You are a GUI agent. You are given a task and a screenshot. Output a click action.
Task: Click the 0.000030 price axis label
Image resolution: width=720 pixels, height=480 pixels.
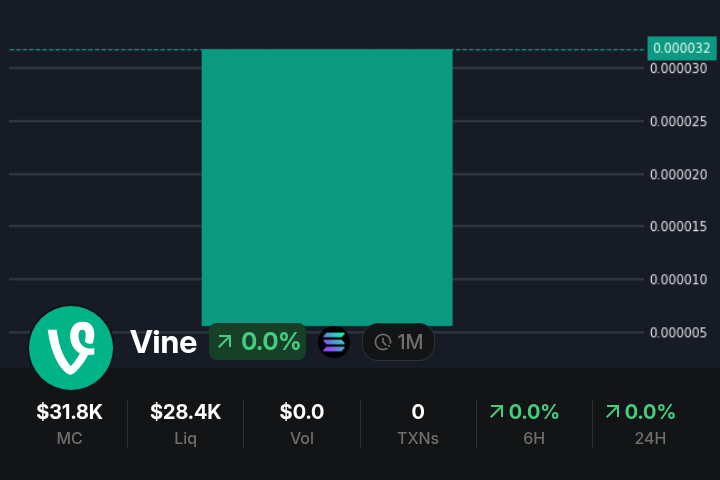point(679,68)
